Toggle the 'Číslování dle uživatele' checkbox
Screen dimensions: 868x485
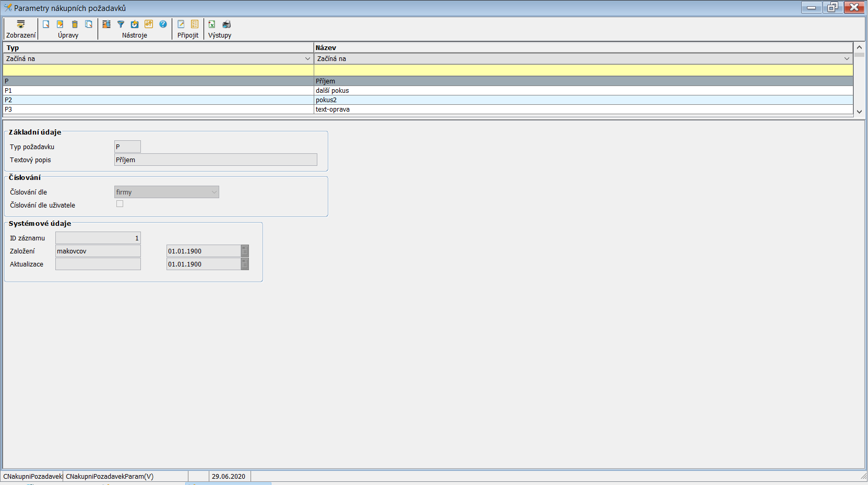tap(120, 204)
